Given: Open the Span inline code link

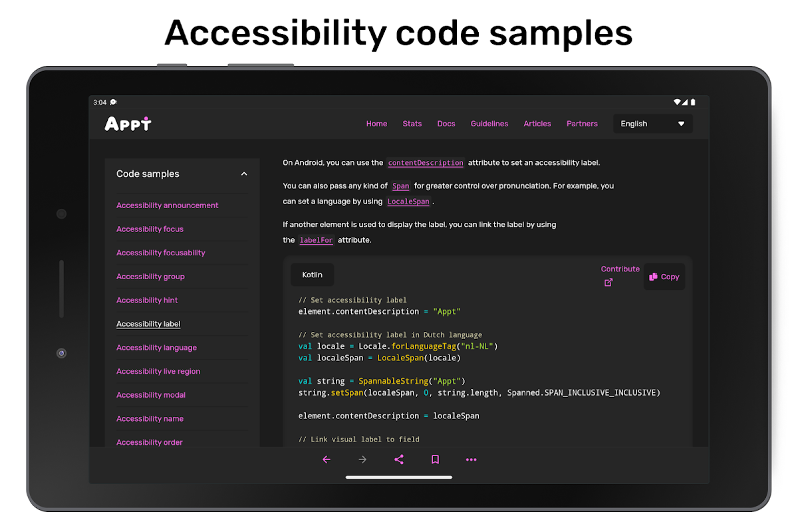Looking at the screenshot, I should point(401,186).
